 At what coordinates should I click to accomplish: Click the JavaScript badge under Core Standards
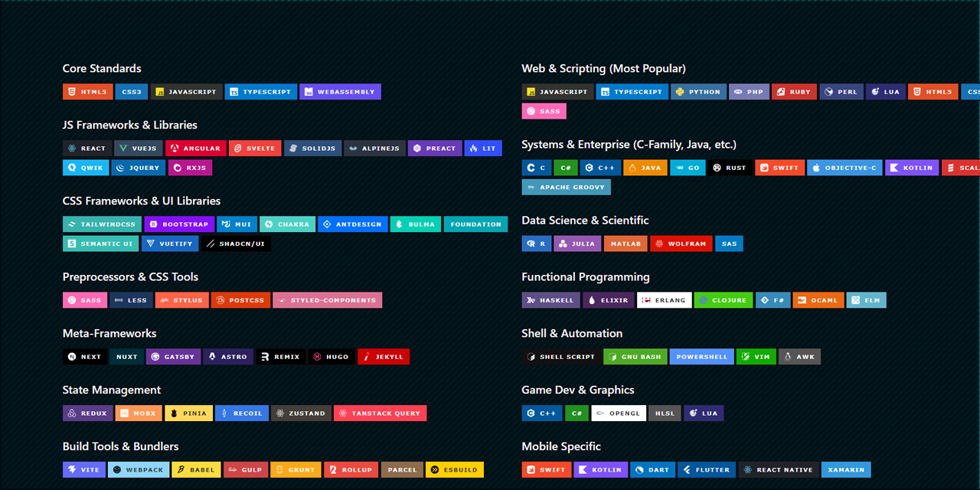187,92
